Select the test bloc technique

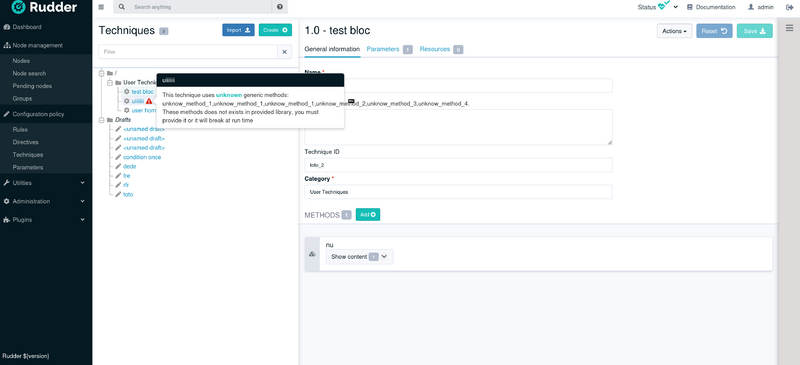click(x=142, y=92)
